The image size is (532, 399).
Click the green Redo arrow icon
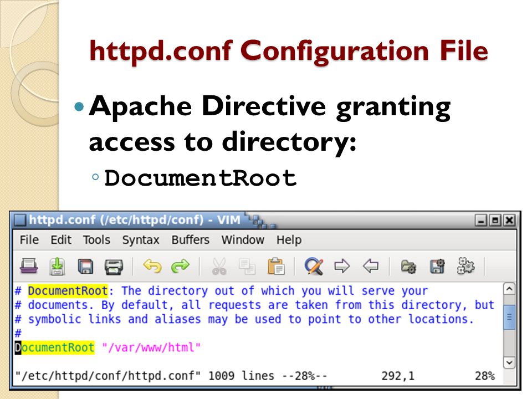[x=180, y=266]
